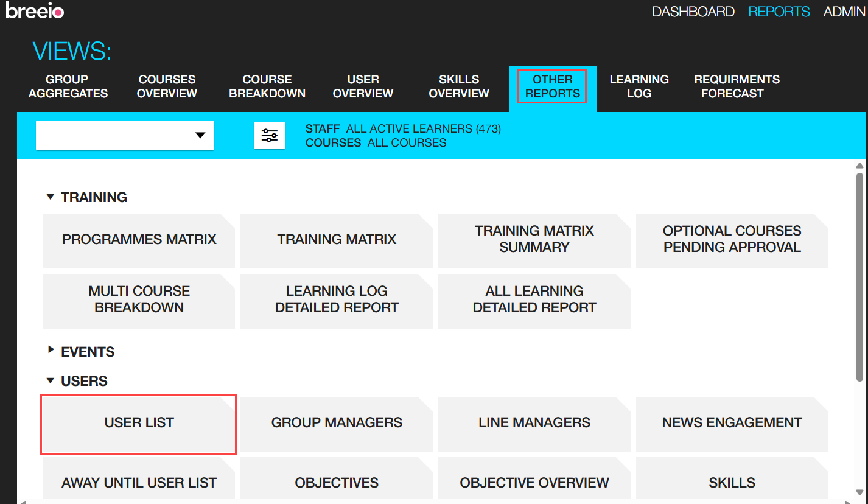
Task: Navigate to Dashboard in top menu
Action: (693, 12)
